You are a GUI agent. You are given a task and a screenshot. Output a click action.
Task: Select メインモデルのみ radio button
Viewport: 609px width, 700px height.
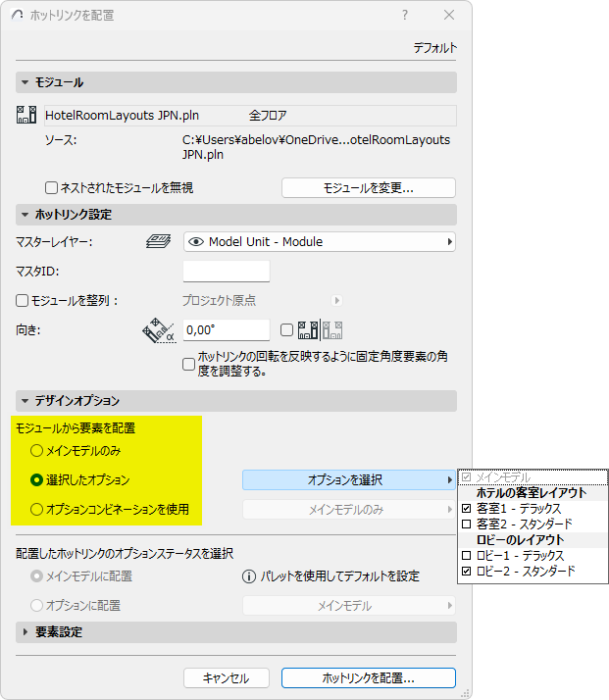tap(36, 451)
